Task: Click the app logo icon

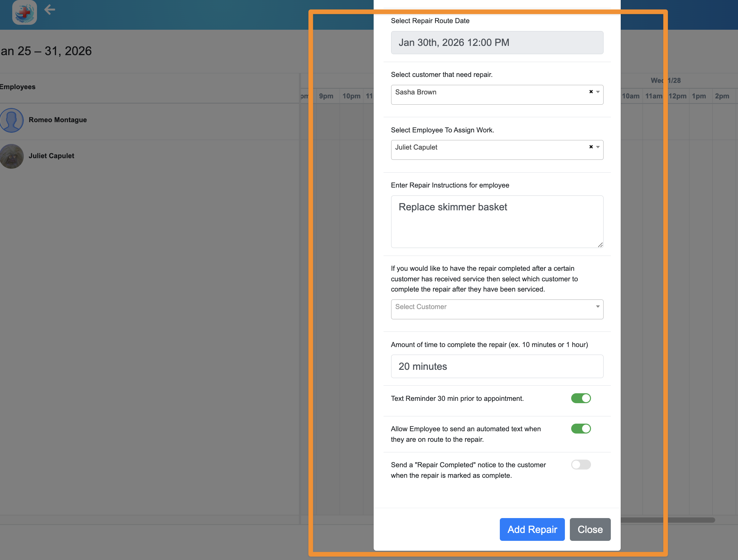Action: click(x=24, y=12)
